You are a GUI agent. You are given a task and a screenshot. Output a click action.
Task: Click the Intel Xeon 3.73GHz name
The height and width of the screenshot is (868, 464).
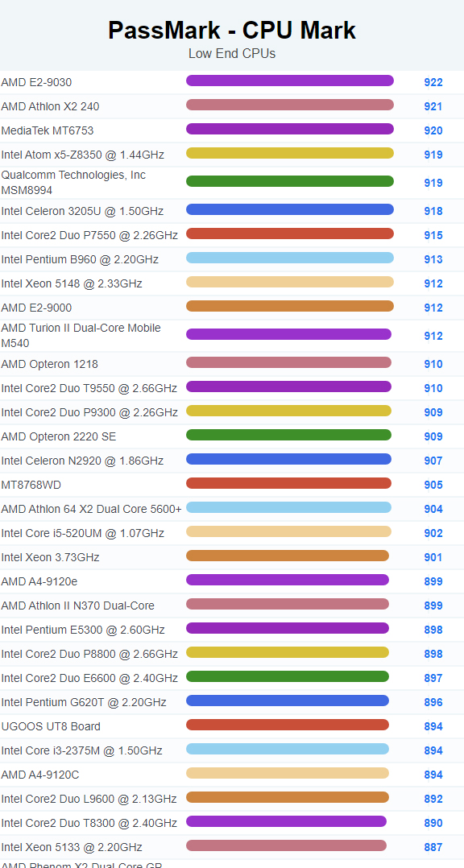[x=51, y=557]
